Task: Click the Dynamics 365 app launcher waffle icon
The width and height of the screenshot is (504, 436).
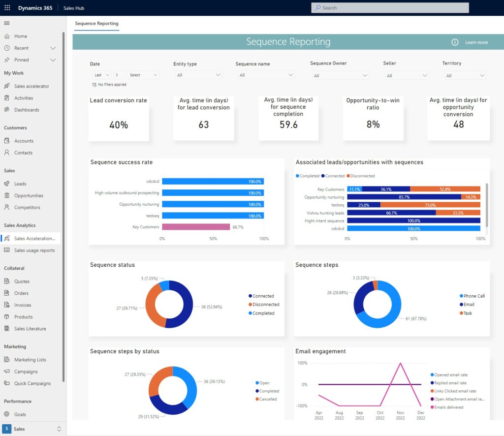Action: pos(7,7)
